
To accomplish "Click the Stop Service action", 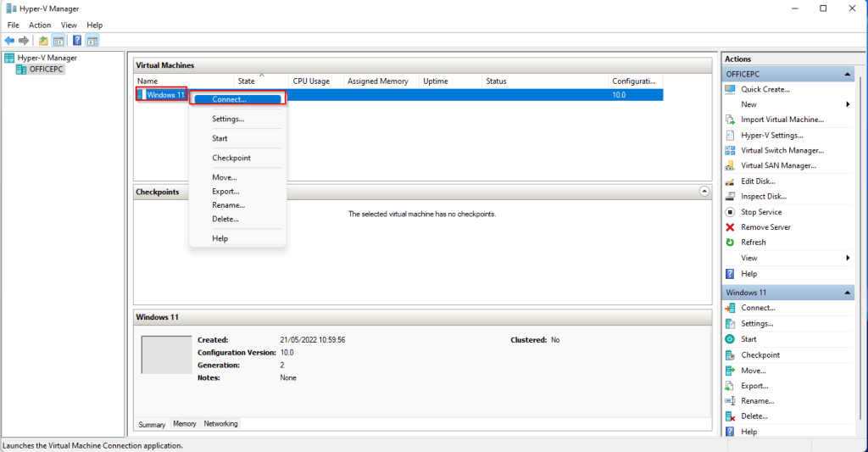I will [761, 212].
